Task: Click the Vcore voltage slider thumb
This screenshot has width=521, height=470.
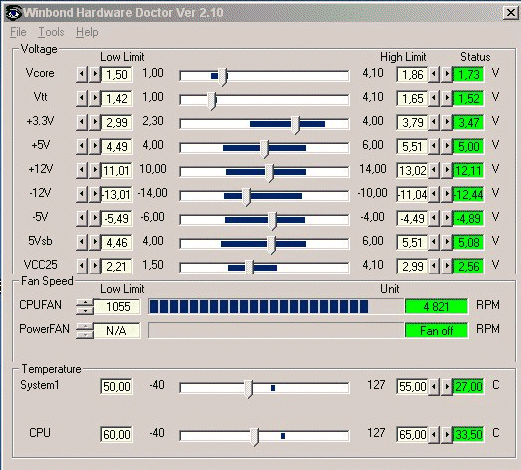Action: click(x=223, y=77)
